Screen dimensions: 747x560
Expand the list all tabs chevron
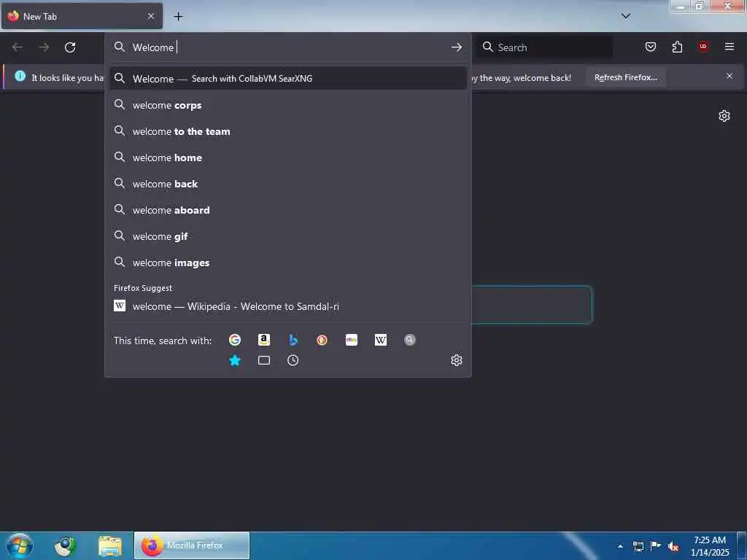click(x=626, y=16)
